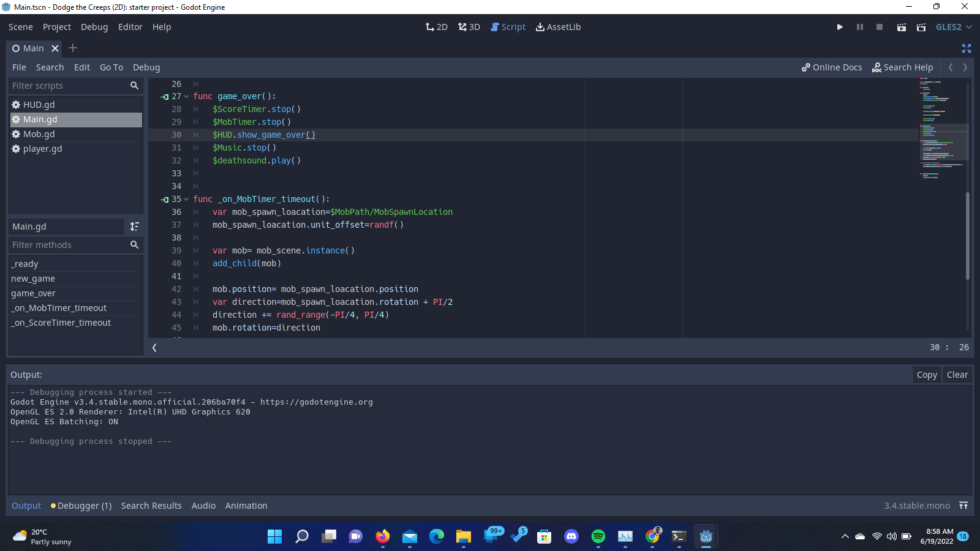Stop the running scene

pyautogui.click(x=880, y=27)
